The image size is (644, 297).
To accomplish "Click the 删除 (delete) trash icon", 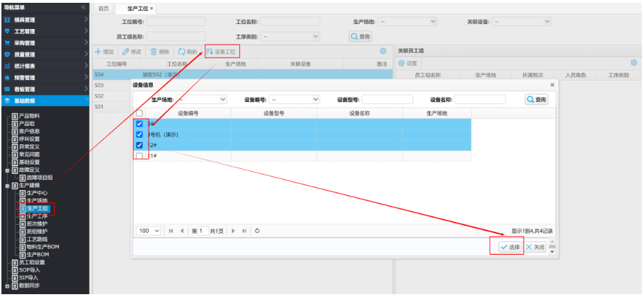I will point(154,52).
